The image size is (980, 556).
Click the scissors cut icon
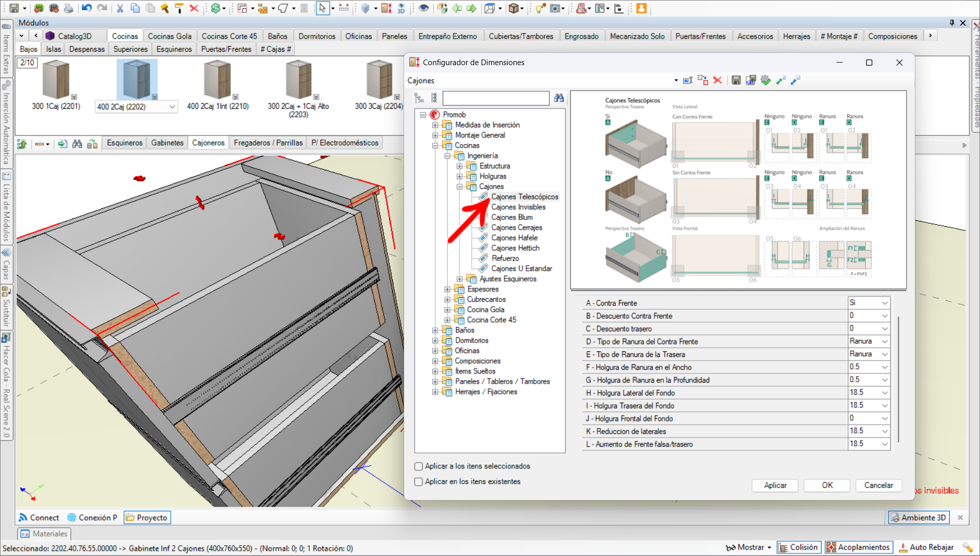[x=119, y=8]
